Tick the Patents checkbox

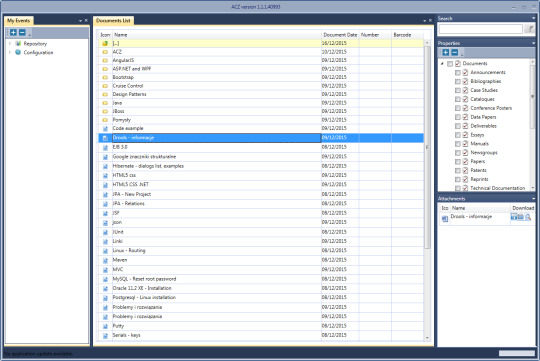[x=458, y=171]
